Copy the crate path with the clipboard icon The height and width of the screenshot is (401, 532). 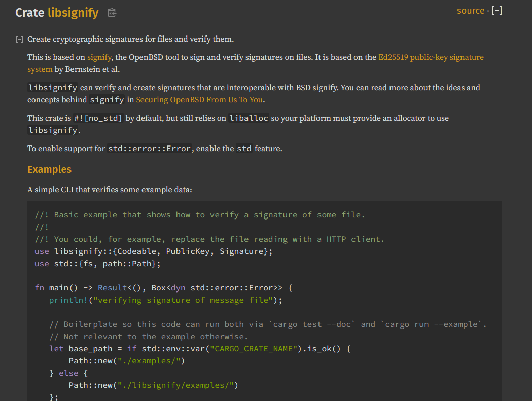click(x=112, y=13)
